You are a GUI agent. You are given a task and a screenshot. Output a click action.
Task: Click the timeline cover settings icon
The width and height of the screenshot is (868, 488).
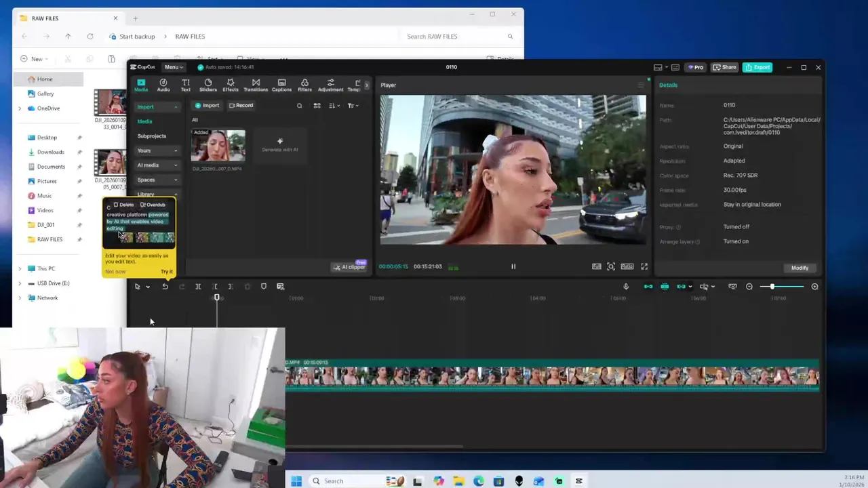pos(732,287)
